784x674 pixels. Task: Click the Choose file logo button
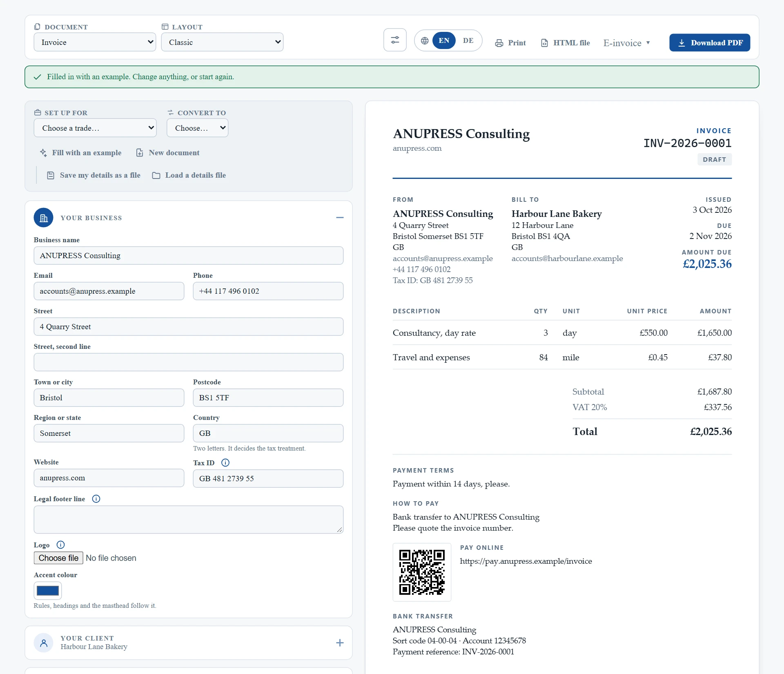58,558
